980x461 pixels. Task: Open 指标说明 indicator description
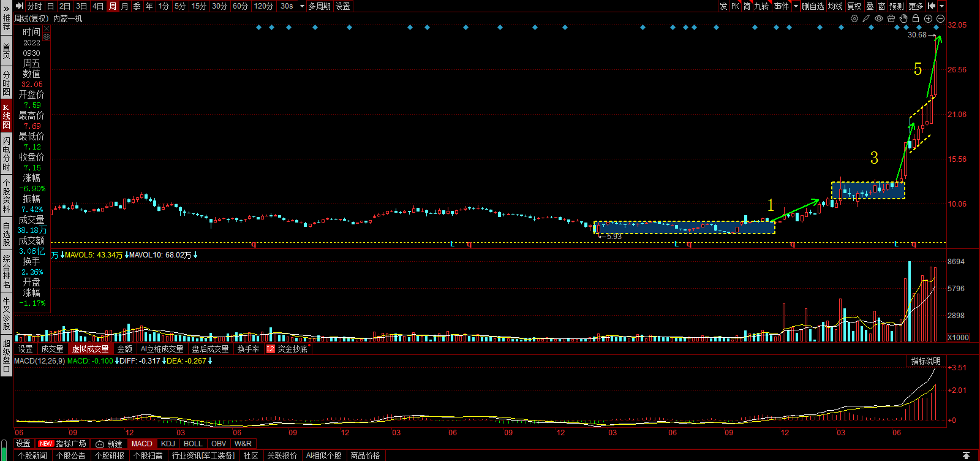925,361
